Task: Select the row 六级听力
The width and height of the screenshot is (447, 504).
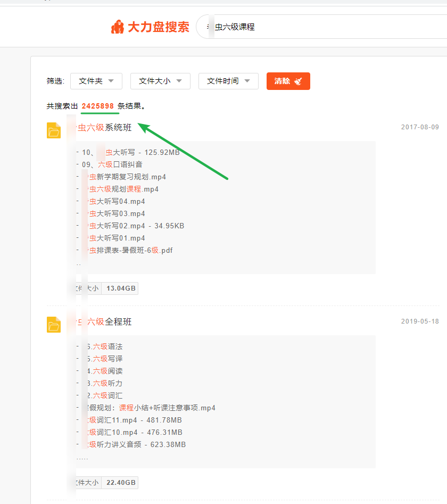Action: coord(105,383)
